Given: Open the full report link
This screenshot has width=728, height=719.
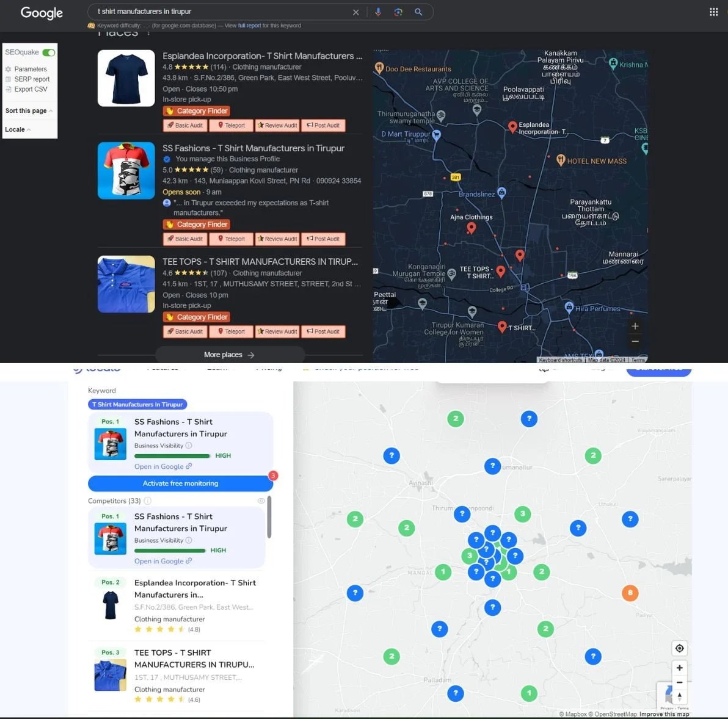Looking at the screenshot, I should click(x=249, y=26).
